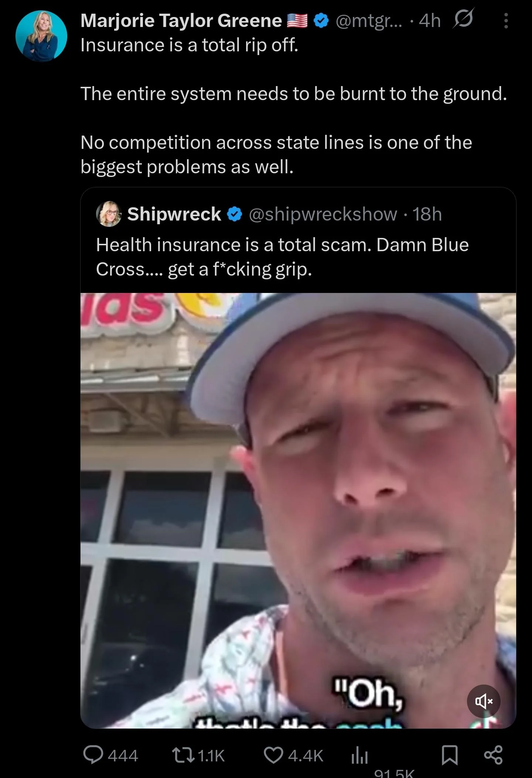
Task: Bookmark this post
Action: pyautogui.click(x=450, y=755)
